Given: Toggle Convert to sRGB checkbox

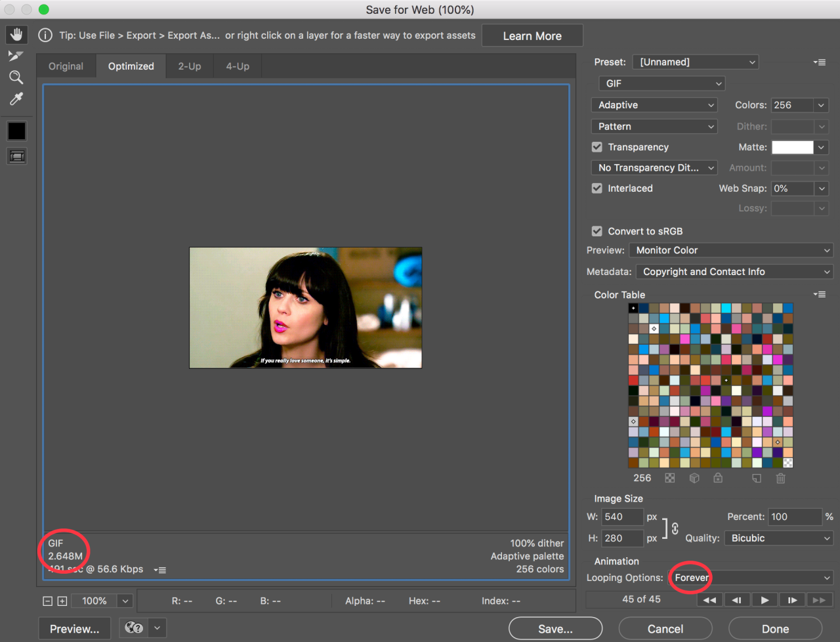Looking at the screenshot, I should tap(597, 231).
